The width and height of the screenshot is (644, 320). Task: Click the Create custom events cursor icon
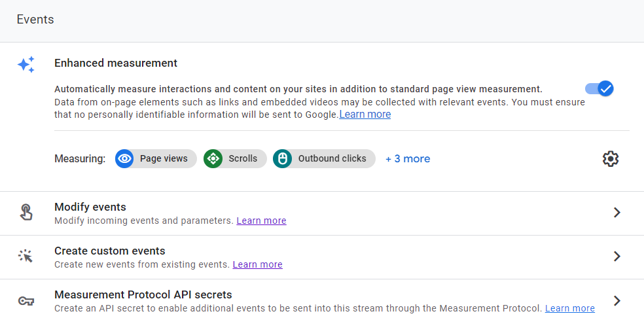tap(26, 256)
